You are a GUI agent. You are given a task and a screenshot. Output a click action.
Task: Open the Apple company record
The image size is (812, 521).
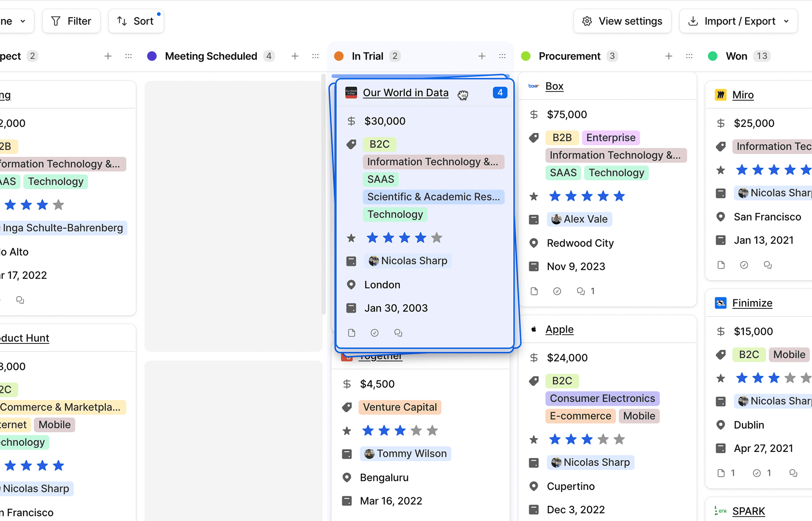(x=559, y=329)
